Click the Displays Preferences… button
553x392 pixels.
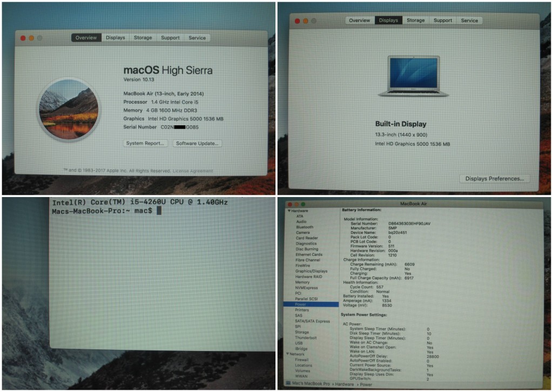495,179
